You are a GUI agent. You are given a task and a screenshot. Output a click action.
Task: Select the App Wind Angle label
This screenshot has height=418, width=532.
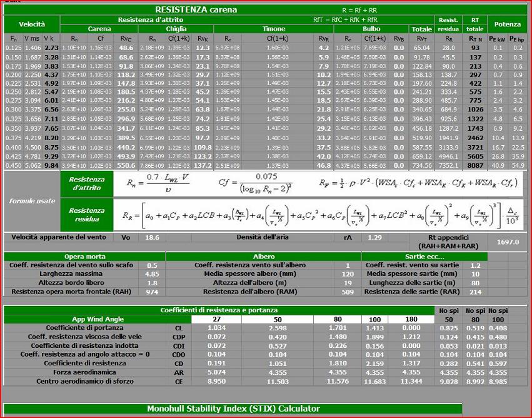click(98, 319)
